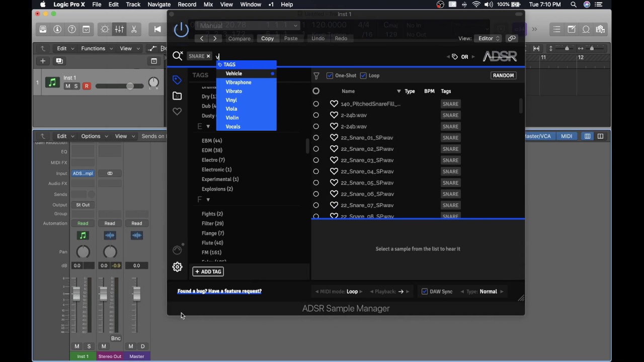Click the RANDOM button
644x362 pixels.
tap(503, 75)
